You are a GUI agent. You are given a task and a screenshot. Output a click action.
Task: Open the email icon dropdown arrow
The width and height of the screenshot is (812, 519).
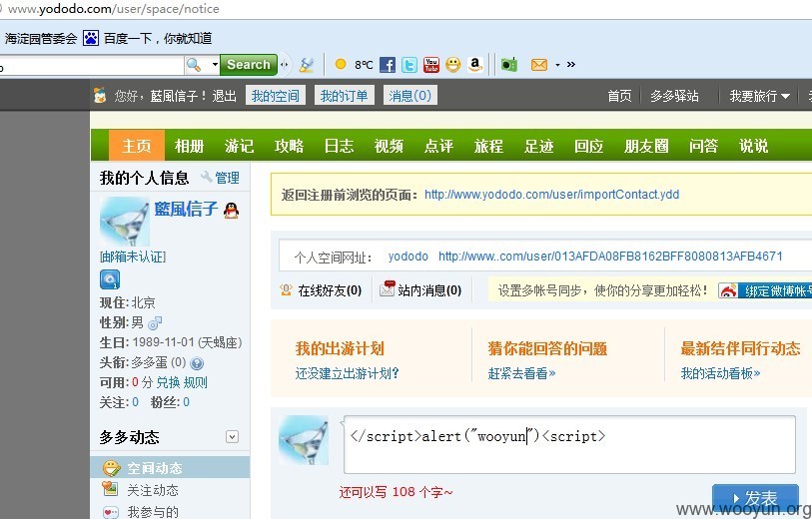[x=557, y=65]
